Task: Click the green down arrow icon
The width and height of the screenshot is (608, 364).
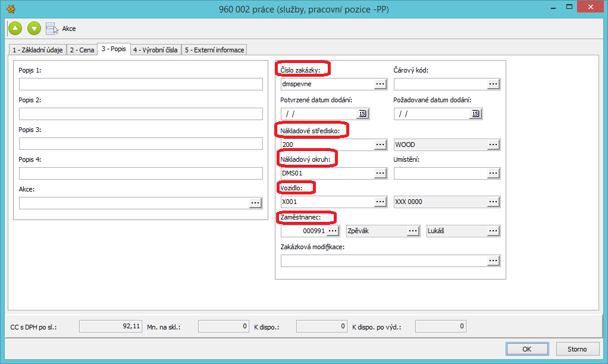Action: [34, 28]
